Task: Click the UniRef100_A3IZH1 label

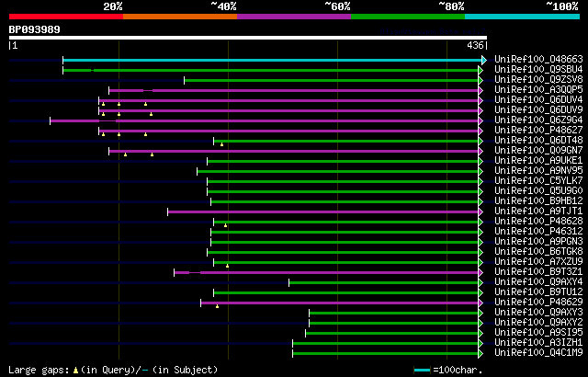Action: pyautogui.click(x=538, y=343)
